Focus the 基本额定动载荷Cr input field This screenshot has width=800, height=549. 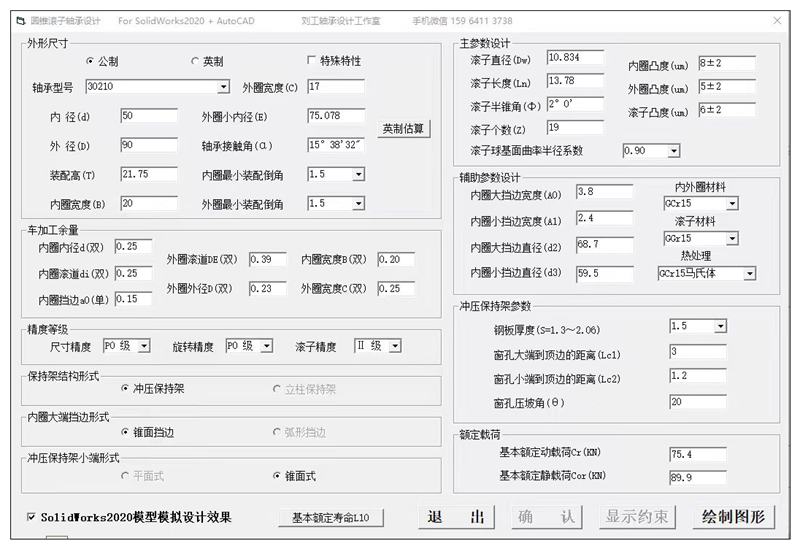coord(696,454)
